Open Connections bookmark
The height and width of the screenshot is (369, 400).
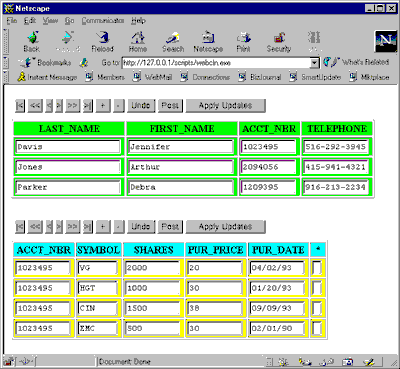coord(205,77)
